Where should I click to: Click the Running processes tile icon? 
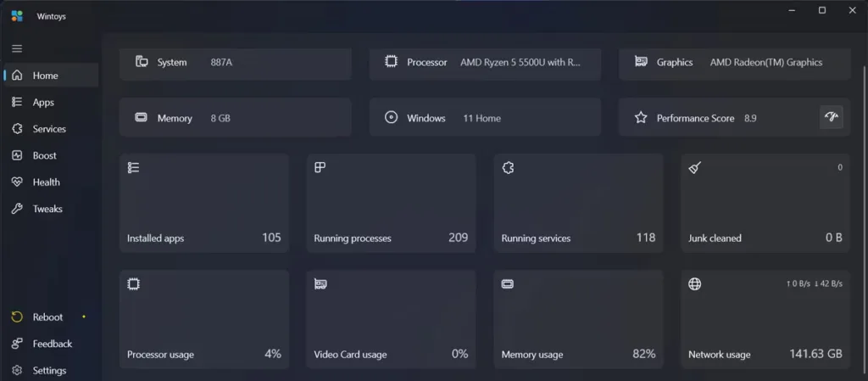click(x=320, y=168)
